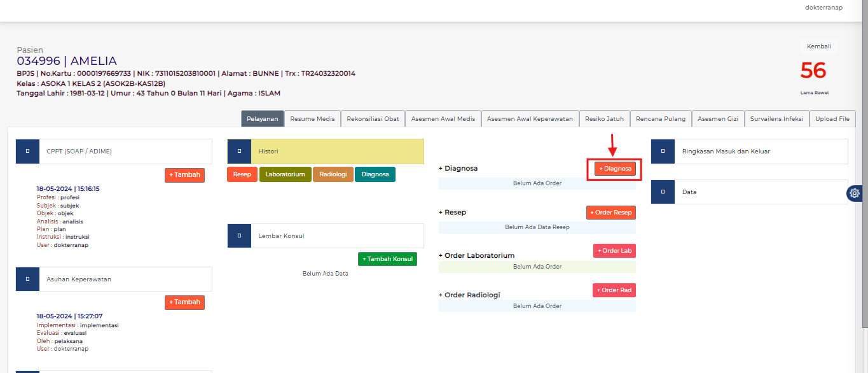Image resolution: width=868 pixels, height=373 pixels.
Task: Click the Kembali button
Action: click(x=818, y=46)
